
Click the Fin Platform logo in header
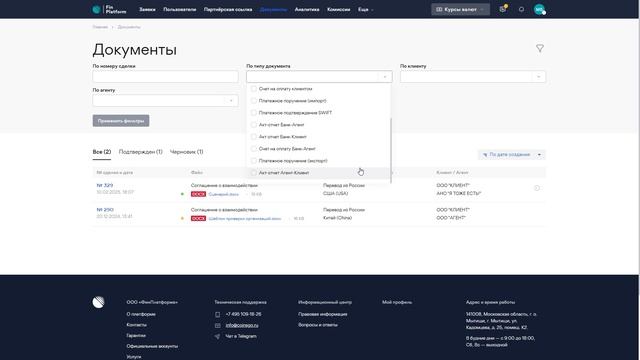coord(109,9)
